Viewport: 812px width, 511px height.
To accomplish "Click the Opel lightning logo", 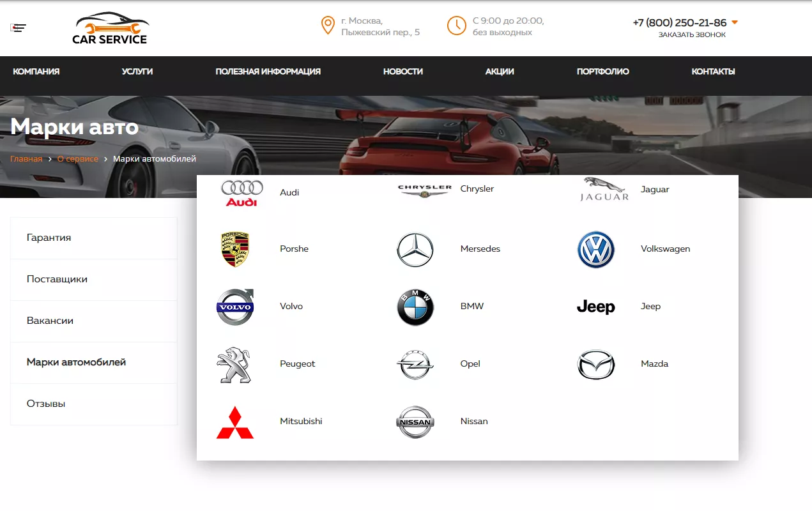I will tap(415, 365).
